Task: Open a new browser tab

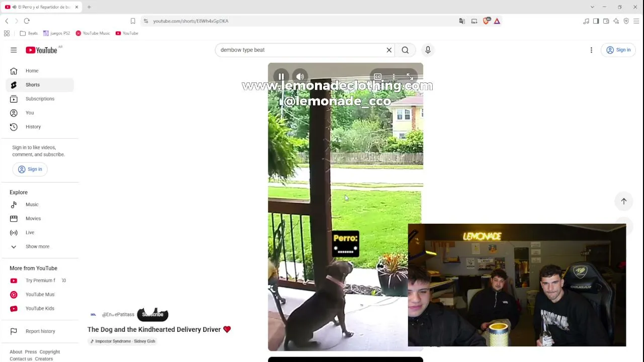Action: (89, 7)
